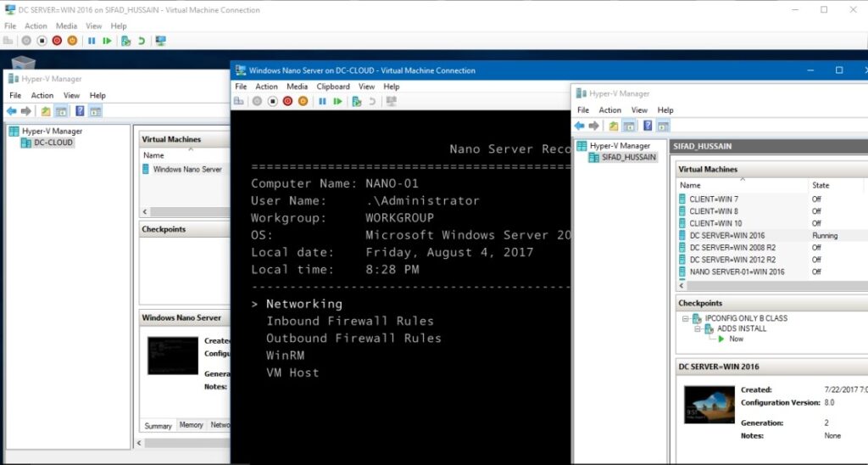Click Recycle Bin icon on the VM desktop

click(23, 62)
